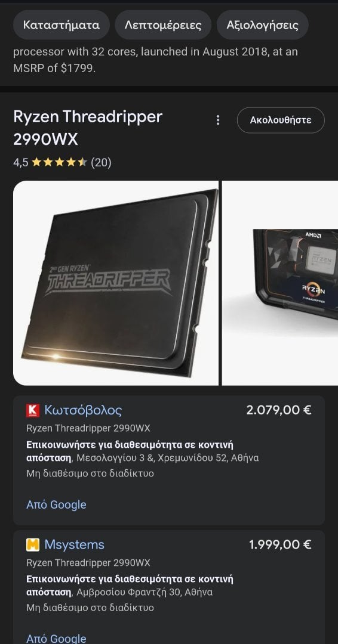Image resolution: width=338 pixels, height=644 pixels.
Task: Open the Κωτσόβολος store link
Action: [x=83, y=410]
